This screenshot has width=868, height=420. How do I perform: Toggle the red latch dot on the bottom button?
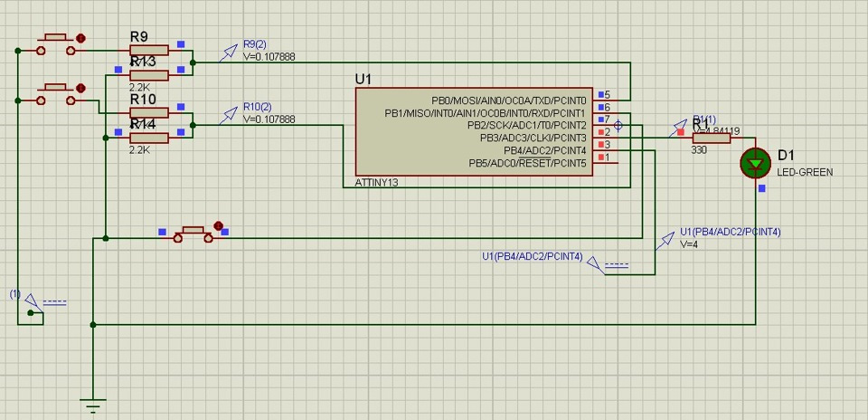[x=218, y=226]
